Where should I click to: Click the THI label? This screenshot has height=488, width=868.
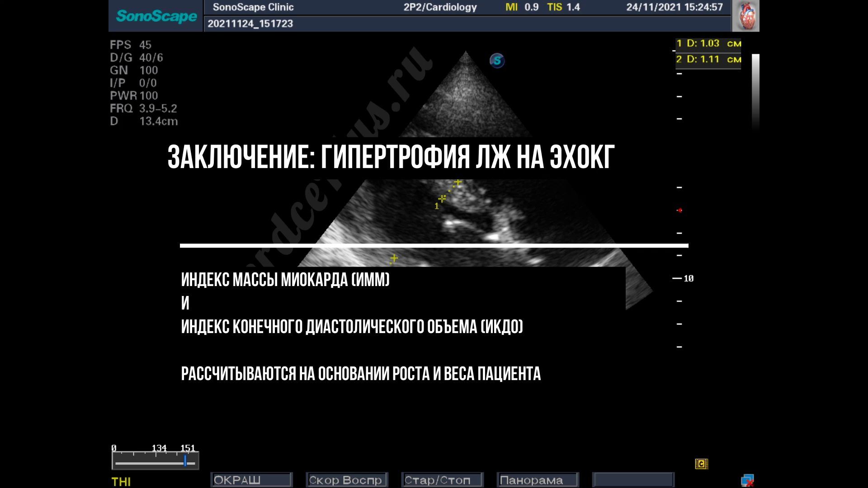(x=121, y=482)
